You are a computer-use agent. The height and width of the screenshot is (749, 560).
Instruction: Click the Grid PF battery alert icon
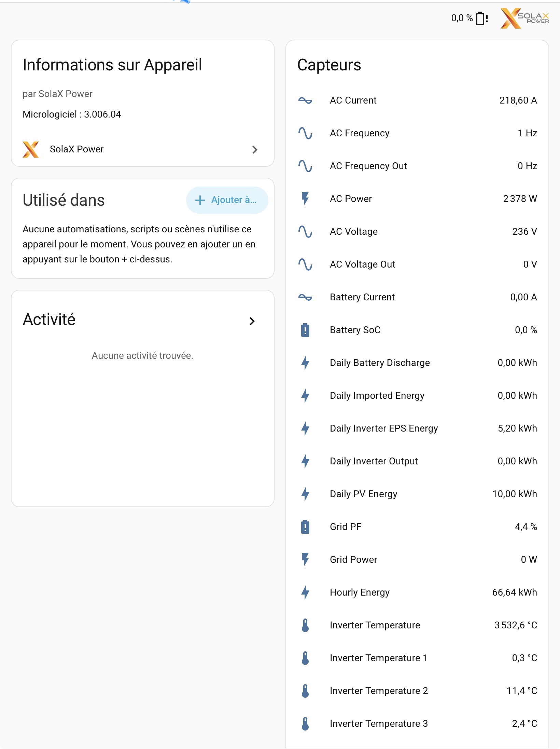tap(305, 527)
